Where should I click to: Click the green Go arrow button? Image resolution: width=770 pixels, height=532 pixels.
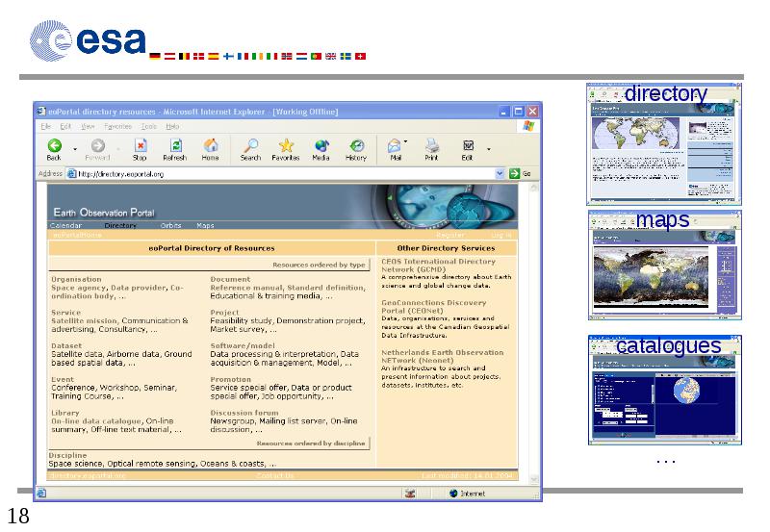point(514,173)
